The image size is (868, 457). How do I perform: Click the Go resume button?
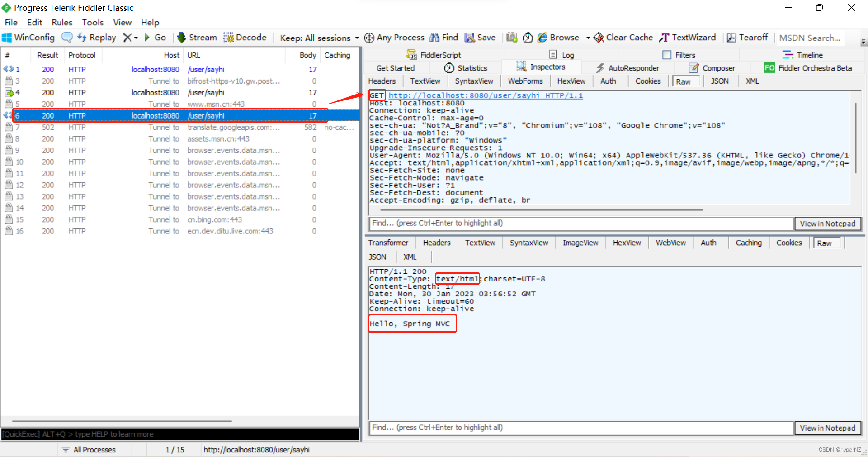click(156, 38)
